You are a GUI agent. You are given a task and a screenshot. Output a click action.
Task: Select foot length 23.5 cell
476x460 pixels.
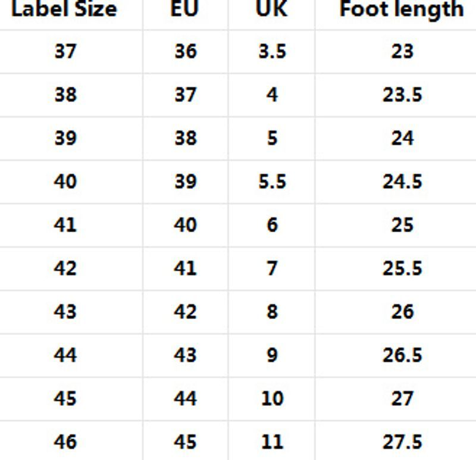(402, 95)
